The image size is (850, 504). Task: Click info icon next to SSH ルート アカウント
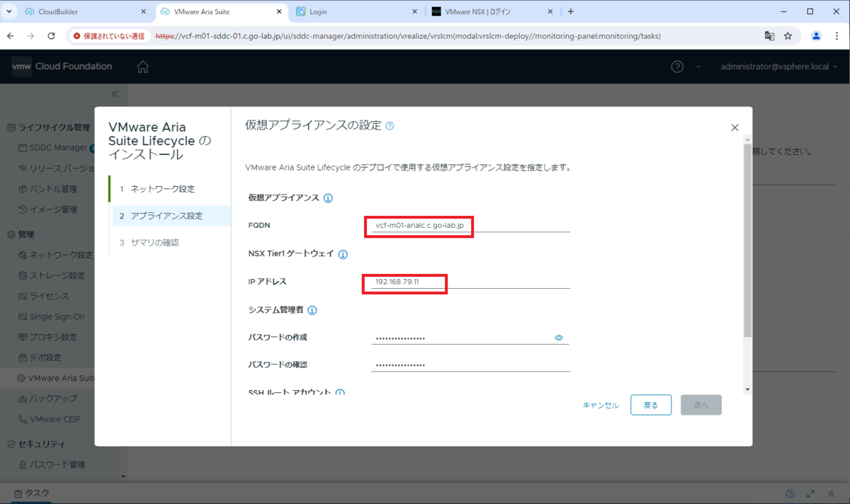[340, 392]
